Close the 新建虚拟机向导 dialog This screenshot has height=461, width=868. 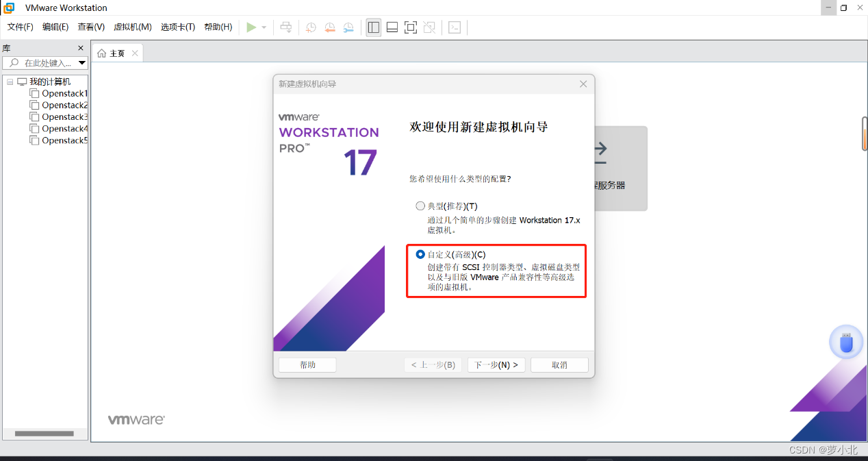583,84
